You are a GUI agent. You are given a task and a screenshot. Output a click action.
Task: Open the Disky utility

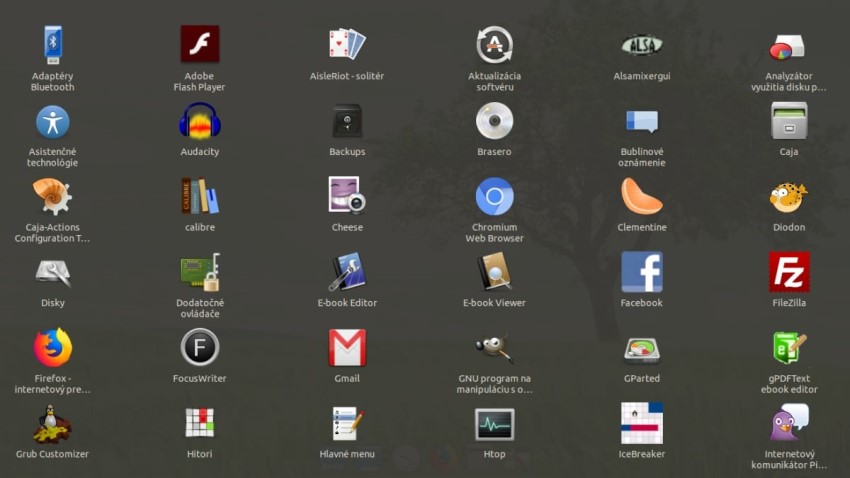point(53,273)
